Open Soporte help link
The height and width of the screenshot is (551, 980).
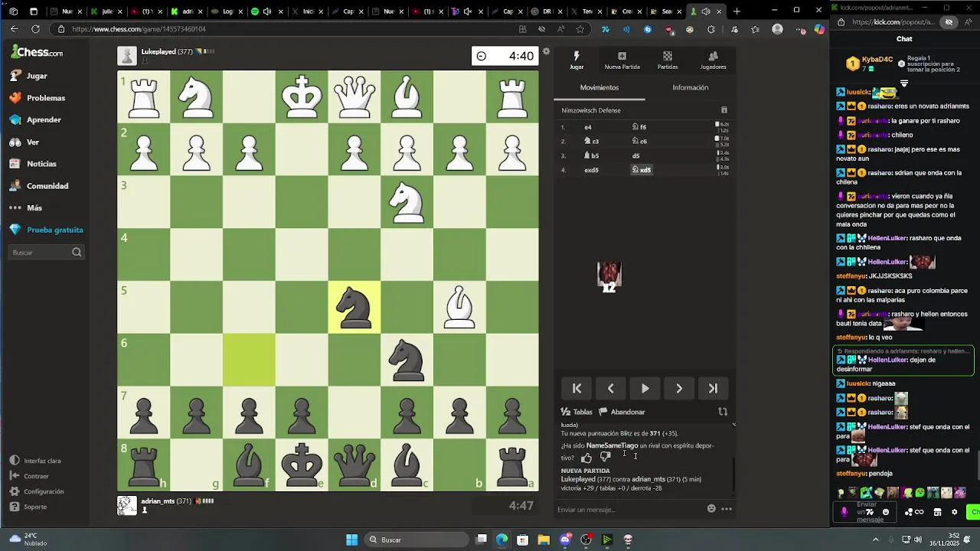(28, 507)
